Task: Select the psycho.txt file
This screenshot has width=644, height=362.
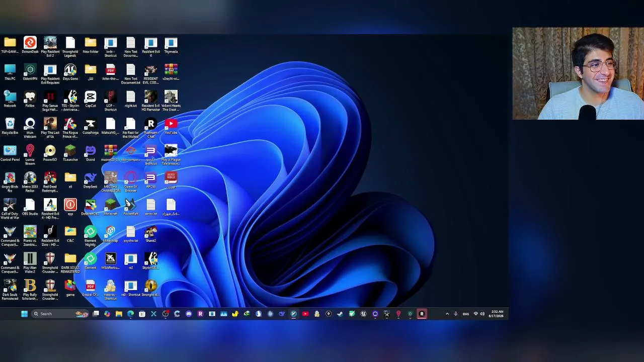Action: (131, 235)
